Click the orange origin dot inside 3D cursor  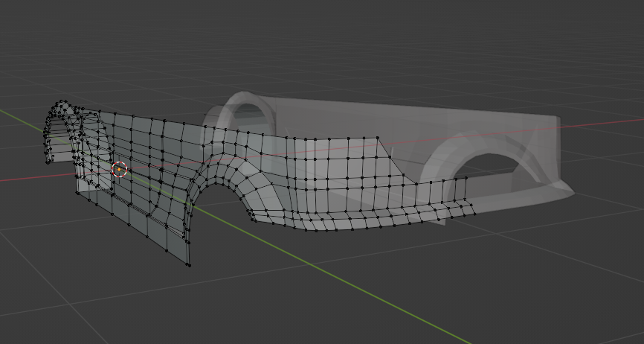click(x=119, y=169)
